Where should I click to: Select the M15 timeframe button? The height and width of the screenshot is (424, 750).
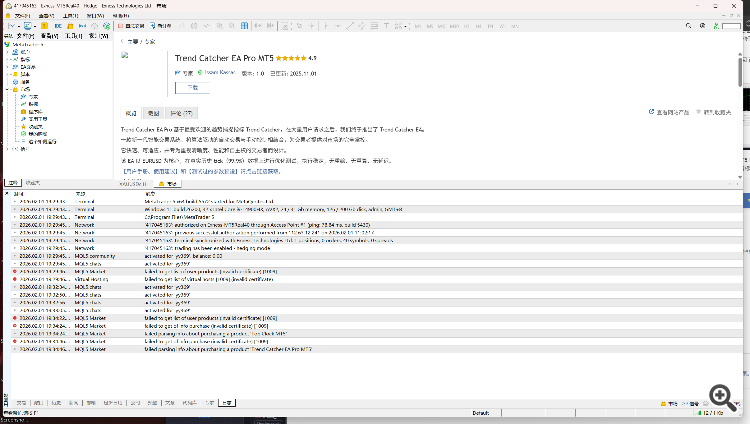pyautogui.click(x=441, y=26)
